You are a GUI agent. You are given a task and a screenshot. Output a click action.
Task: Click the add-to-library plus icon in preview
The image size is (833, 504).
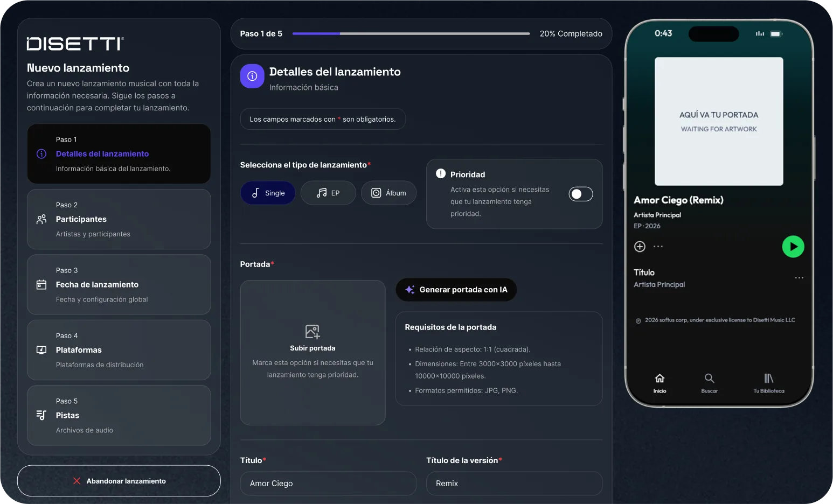pyautogui.click(x=640, y=247)
